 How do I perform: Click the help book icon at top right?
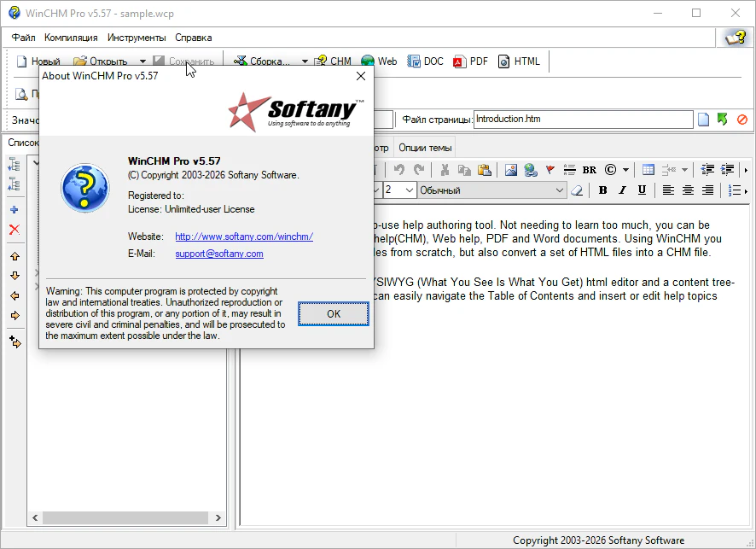pyautogui.click(x=735, y=38)
